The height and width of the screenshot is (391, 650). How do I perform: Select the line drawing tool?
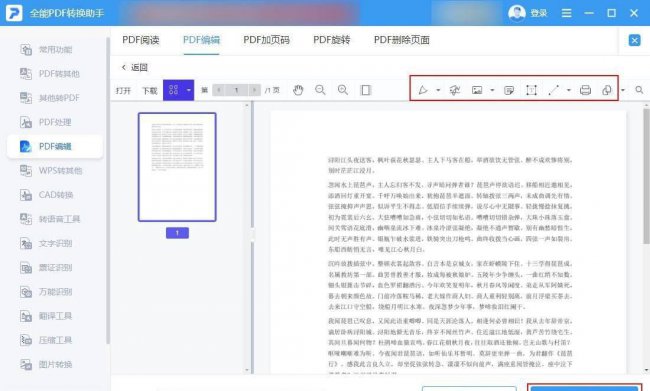[x=554, y=90]
